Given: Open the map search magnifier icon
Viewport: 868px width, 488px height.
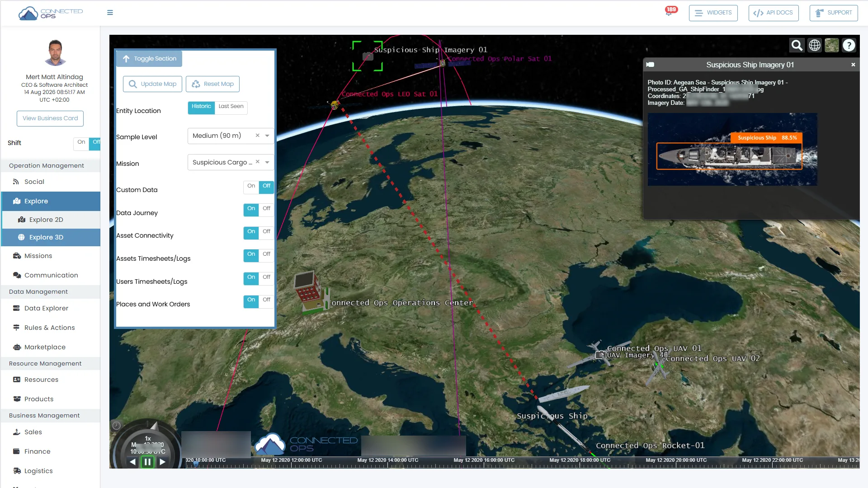Looking at the screenshot, I should coord(797,45).
